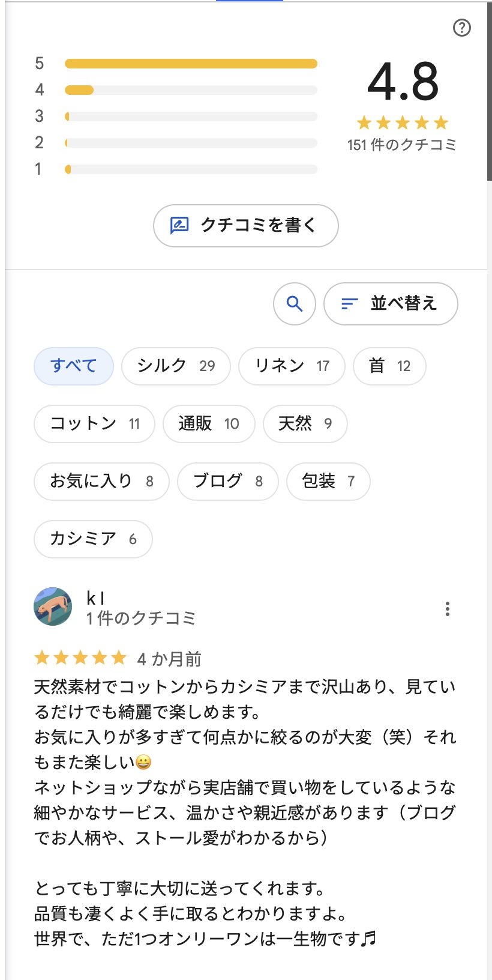This screenshot has width=492, height=980.
Task: Filter reviews by お気に入り 8
Action: 101,482
